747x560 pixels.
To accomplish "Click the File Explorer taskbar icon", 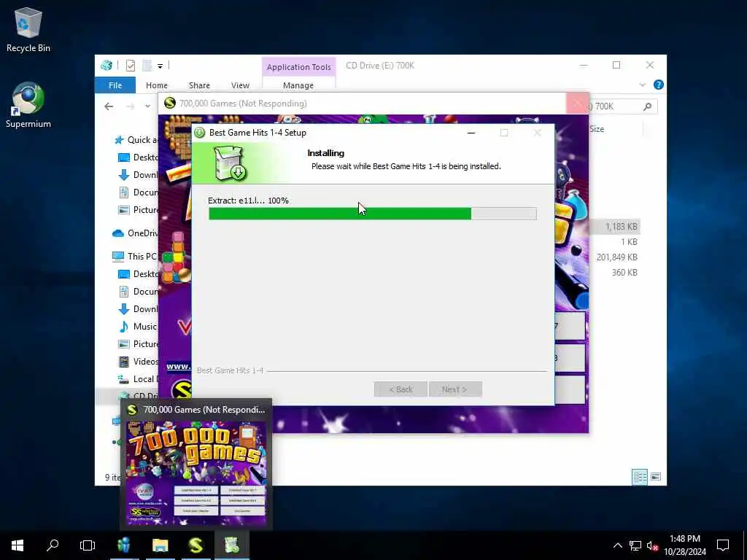I will pos(160,545).
